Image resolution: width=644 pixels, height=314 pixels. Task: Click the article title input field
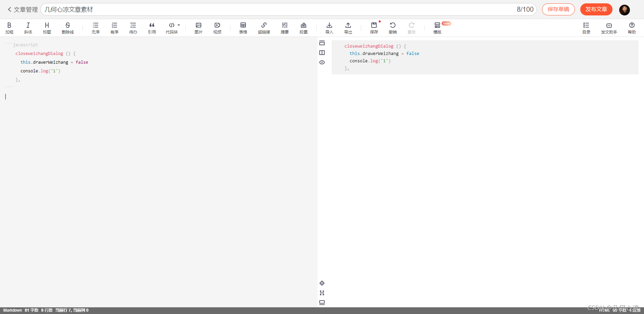[288, 9]
